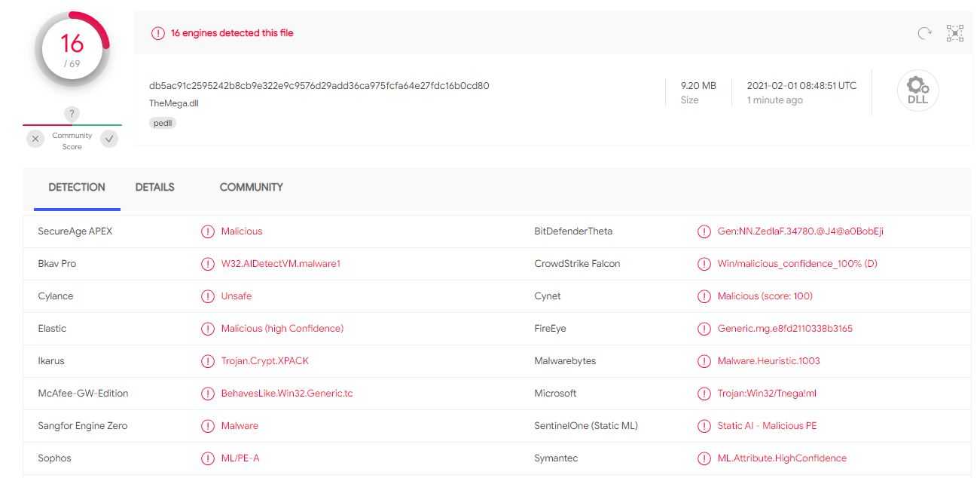Click alert icon for SentinelOne result
Image resolution: width=980 pixels, height=478 pixels.
pyautogui.click(x=704, y=426)
